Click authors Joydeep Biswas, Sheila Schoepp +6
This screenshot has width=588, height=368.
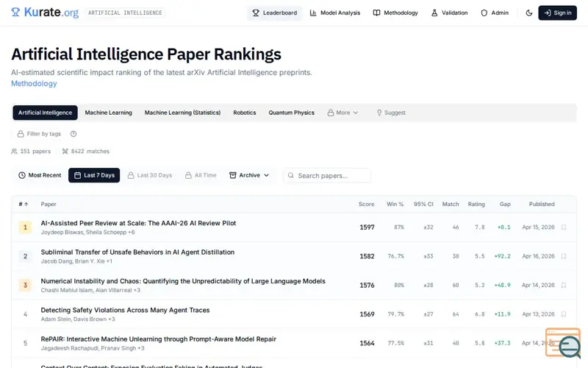pyautogui.click(x=87, y=232)
